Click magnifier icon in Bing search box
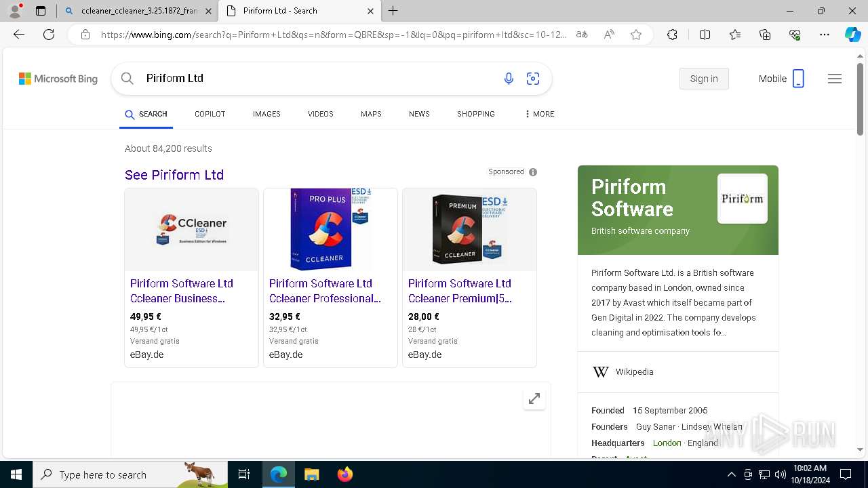The image size is (868, 488). (127, 79)
